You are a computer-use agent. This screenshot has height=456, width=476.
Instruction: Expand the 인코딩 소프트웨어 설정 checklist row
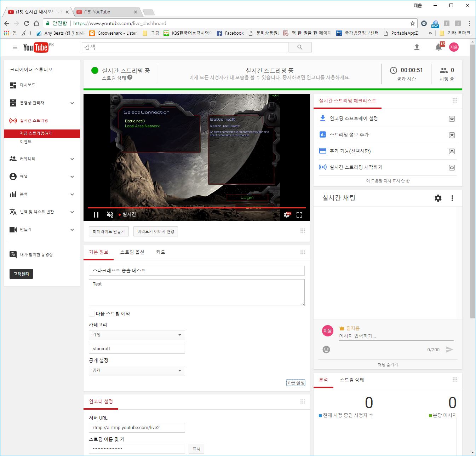point(452,119)
